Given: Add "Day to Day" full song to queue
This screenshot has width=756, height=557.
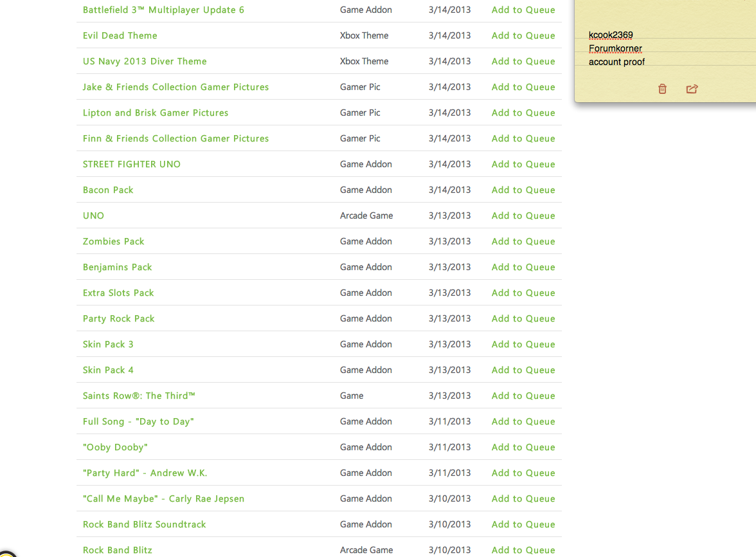Looking at the screenshot, I should tap(523, 421).
